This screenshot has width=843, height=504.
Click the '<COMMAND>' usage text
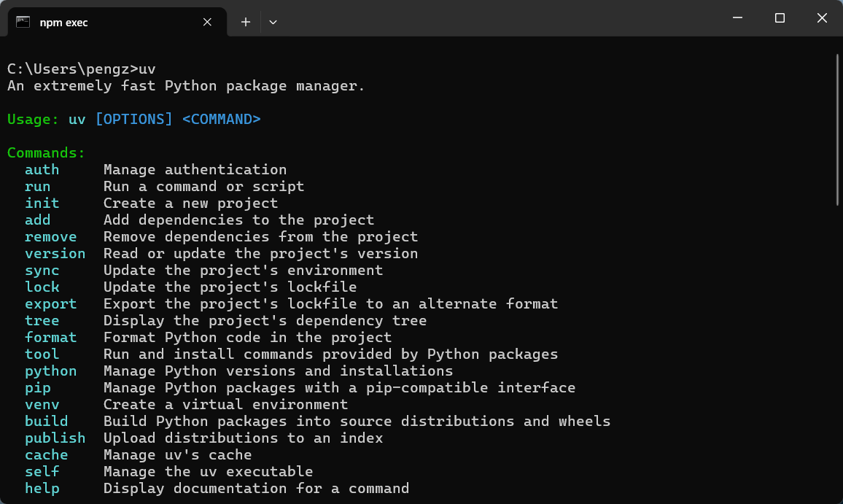coord(221,120)
